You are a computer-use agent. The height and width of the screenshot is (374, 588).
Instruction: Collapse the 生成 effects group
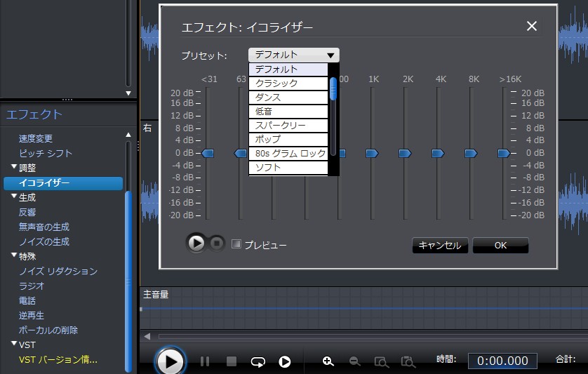click(x=14, y=196)
